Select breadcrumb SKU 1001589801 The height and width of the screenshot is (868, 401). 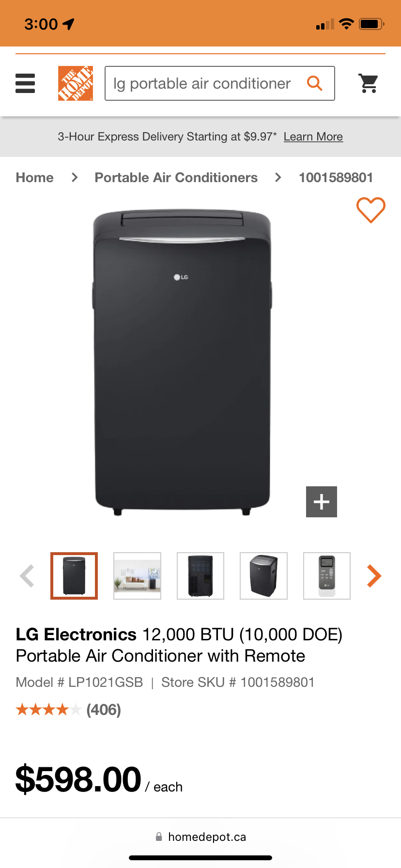(336, 177)
